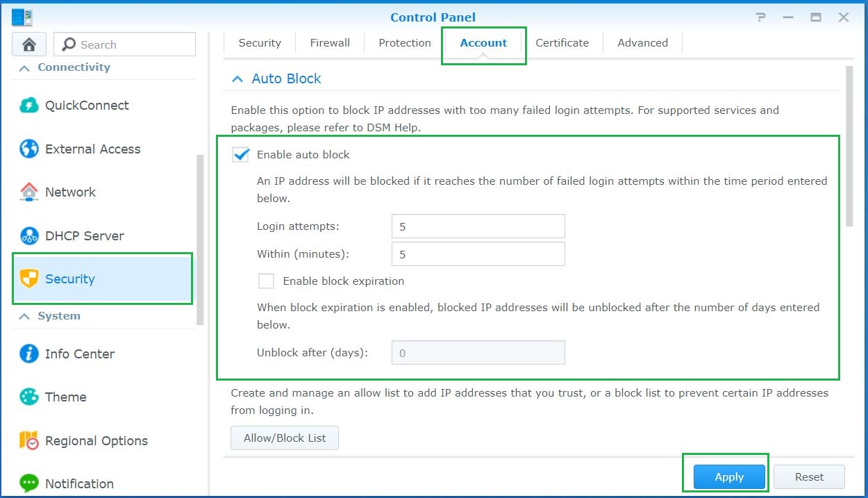Viewport: 868px width, 498px height.
Task: Open the Theme palette icon
Action: pos(29,397)
